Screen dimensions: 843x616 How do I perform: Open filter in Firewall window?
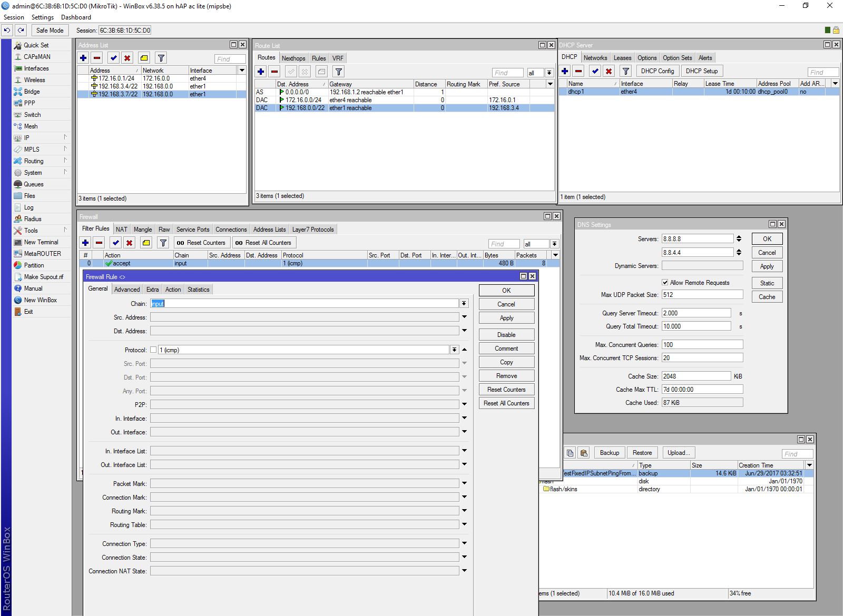[163, 243]
